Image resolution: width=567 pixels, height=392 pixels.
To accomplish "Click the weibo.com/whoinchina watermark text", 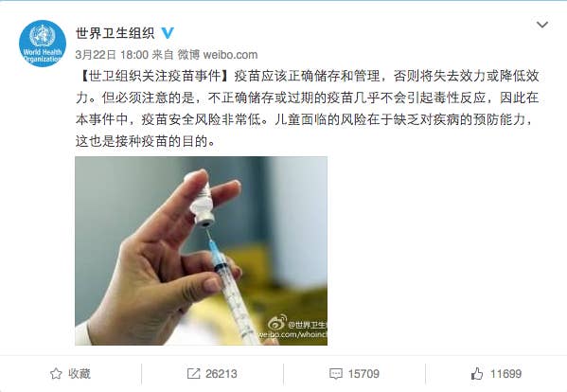I will click(292, 335).
